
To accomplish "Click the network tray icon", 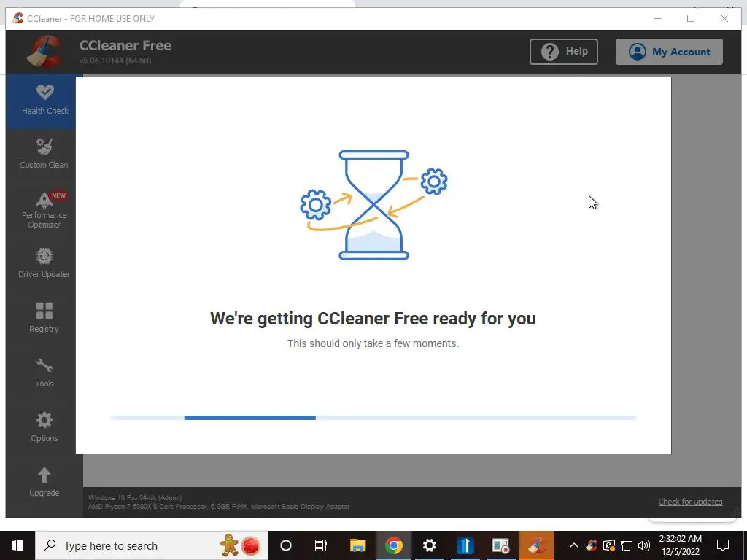I will (x=627, y=545).
